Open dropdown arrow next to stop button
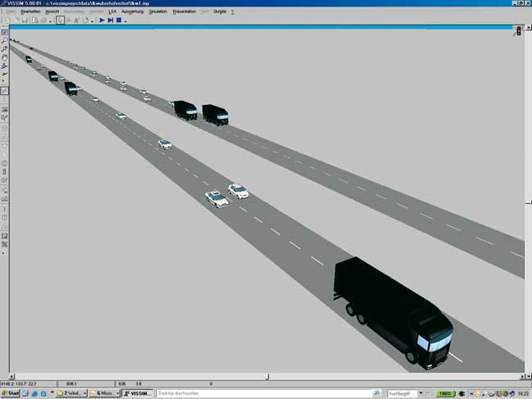This screenshot has width=532, height=399. (125, 21)
